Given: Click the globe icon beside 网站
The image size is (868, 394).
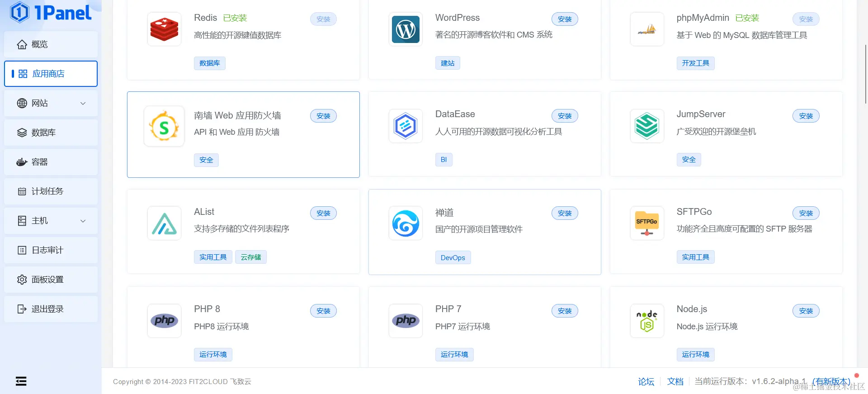Looking at the screenshot, I should point(22,103).
